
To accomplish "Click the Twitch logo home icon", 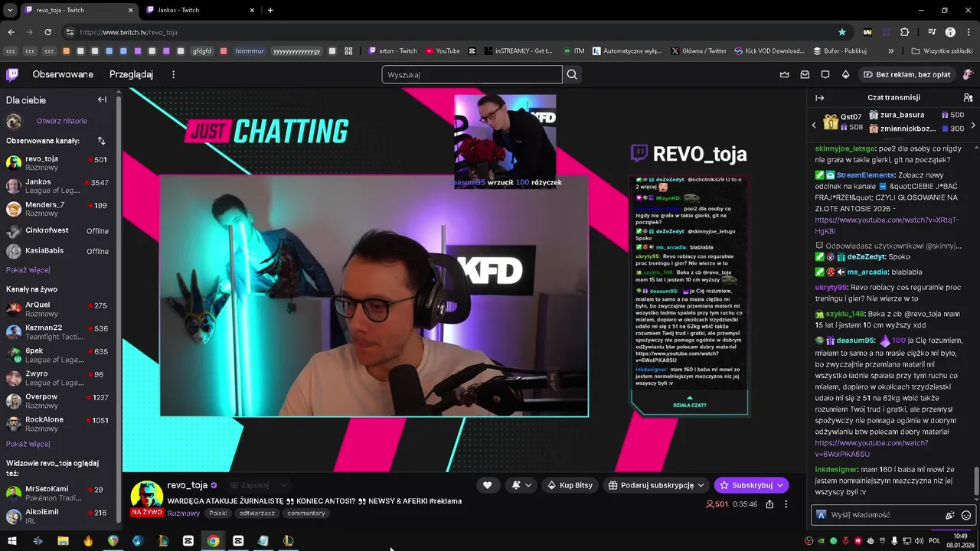I will tap(12, 74).
